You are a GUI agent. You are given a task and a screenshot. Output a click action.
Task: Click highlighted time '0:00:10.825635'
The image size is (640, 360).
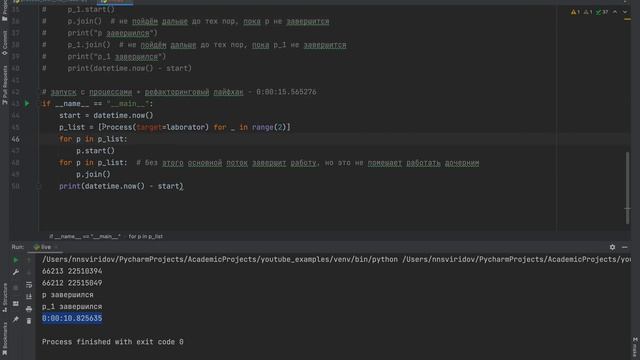(72, 318)
